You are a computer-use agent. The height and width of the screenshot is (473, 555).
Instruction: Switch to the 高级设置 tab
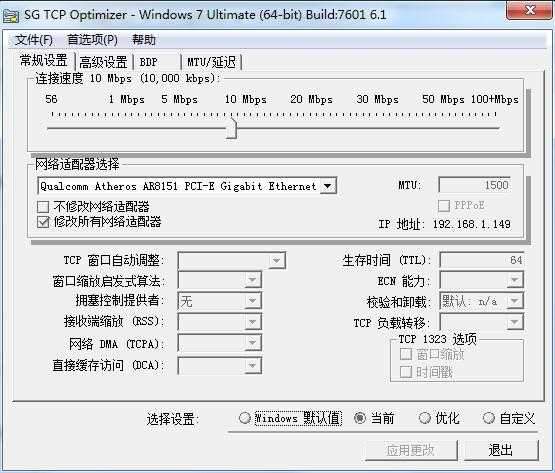click(103, 62)
